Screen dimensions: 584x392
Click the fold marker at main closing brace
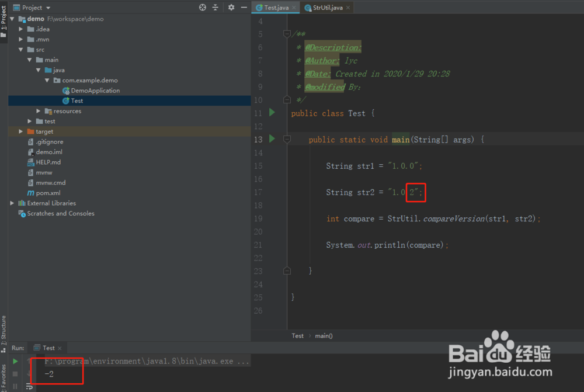tap(287, 271)
